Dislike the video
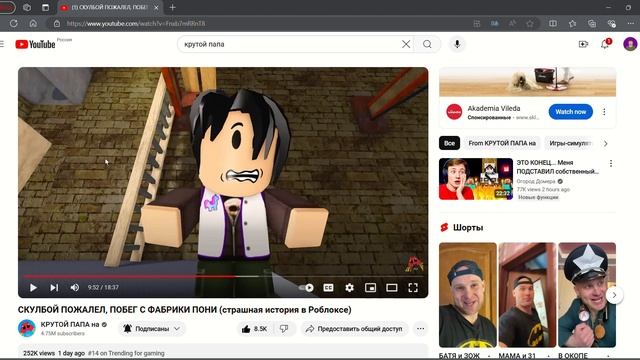 tap(284, 329)
